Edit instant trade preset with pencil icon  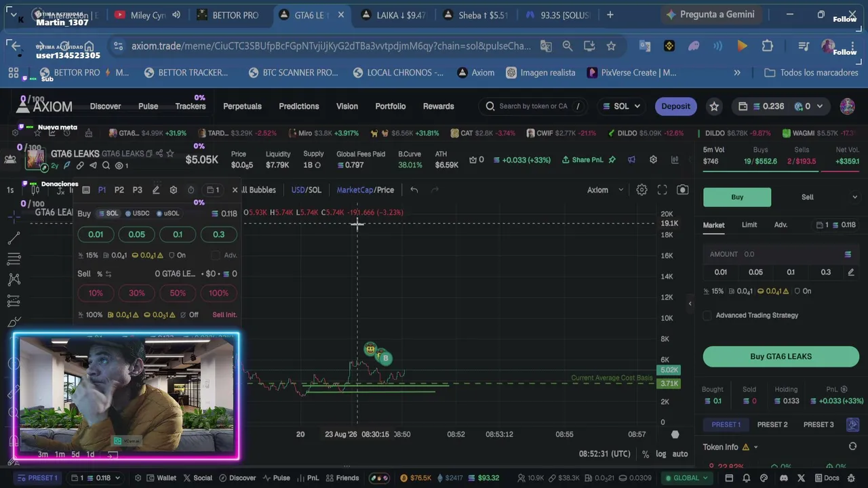coord(155,190)
